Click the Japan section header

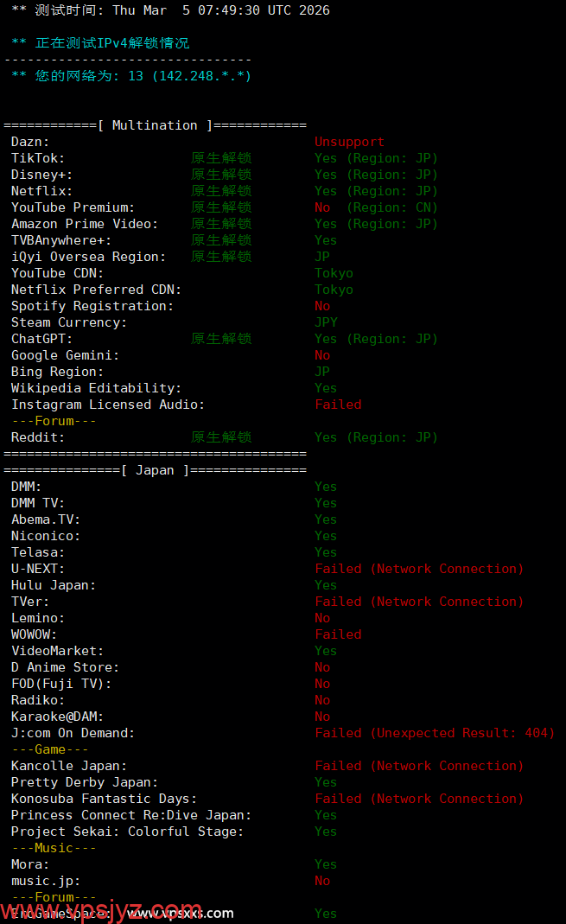155,470
